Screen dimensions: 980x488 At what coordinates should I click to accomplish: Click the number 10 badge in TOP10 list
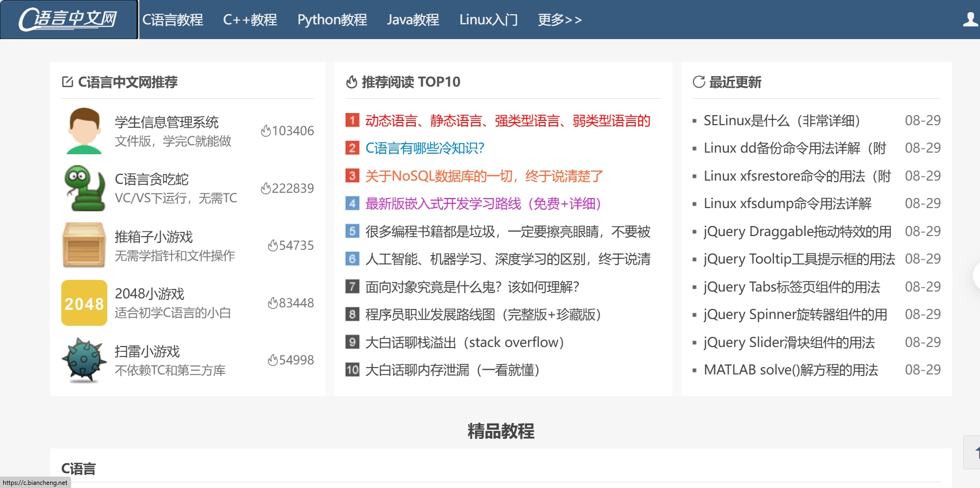[x=352, y=370]
